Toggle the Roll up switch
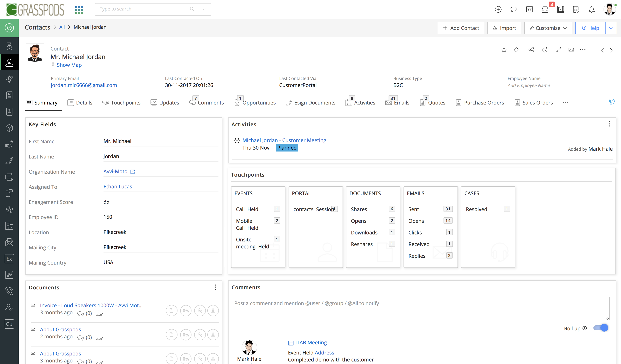Image resolution: width=621 pixels, height=364 pixels. click(x=601, y=328)
